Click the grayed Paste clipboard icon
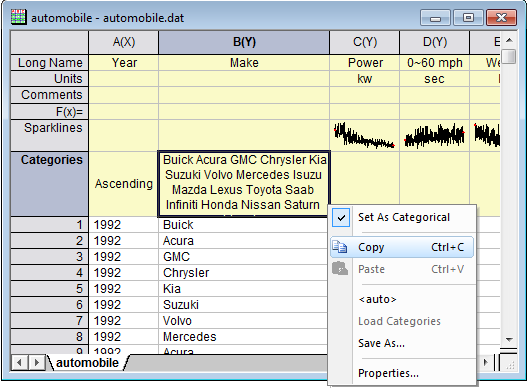This screenshot has width=528, height=390. [x=340, y=269]
